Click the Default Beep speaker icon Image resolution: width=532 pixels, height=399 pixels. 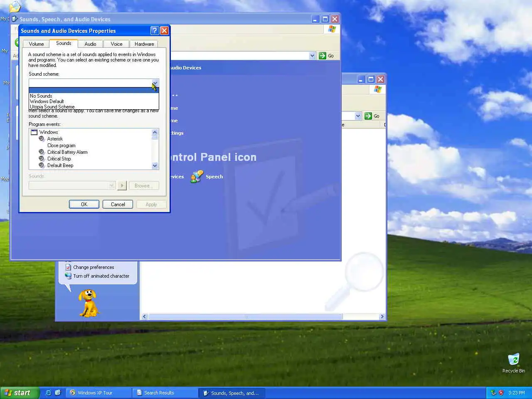click(x=42, y=165)
